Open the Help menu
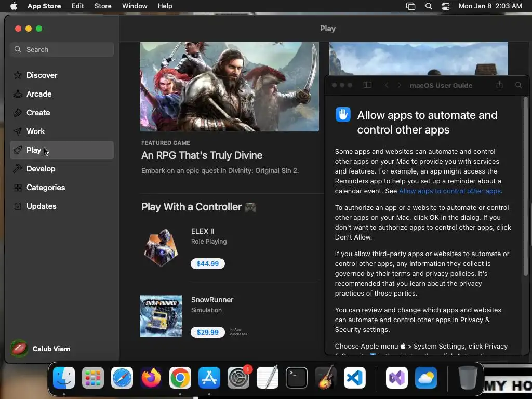The image size is (532, 399). coord(165,6)
